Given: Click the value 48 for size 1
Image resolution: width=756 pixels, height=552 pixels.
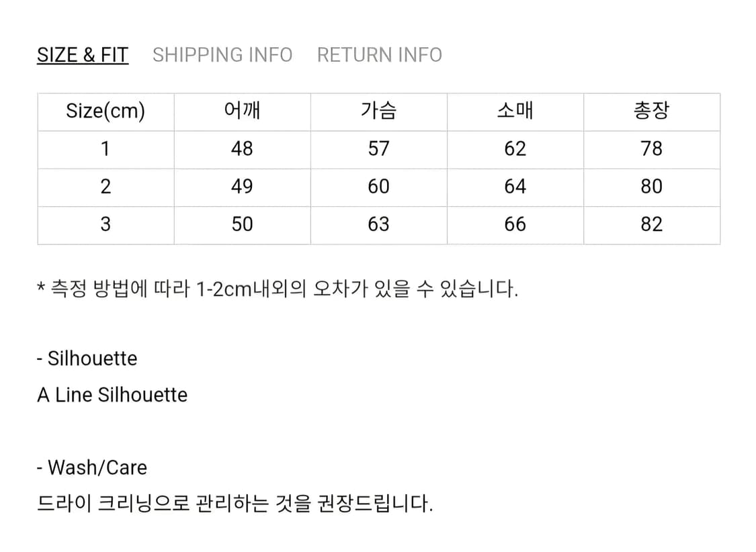Looking at the screenshot, I should pyautogui.click(x=242, y=149).
